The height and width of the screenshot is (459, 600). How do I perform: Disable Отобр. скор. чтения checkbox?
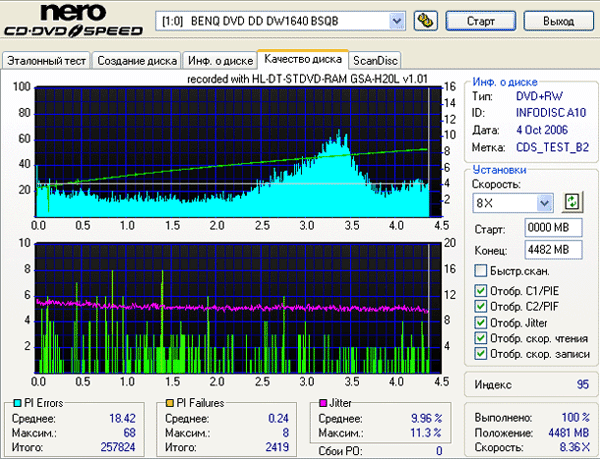481,339
